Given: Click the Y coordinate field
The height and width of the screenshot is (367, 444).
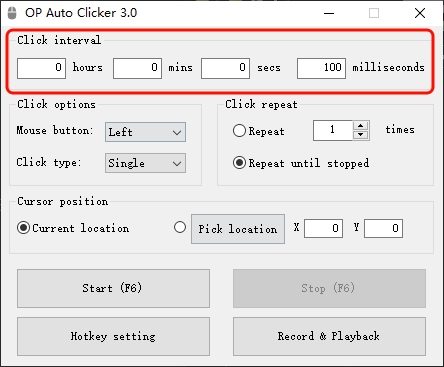Looking at the screenshot, I should click(x=383, y=228).
